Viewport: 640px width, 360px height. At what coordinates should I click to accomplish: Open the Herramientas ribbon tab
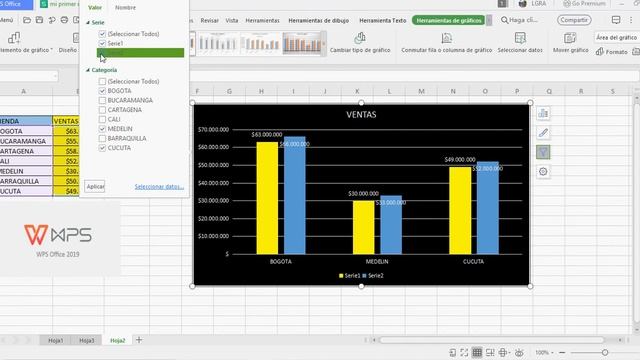coord(262,20)
